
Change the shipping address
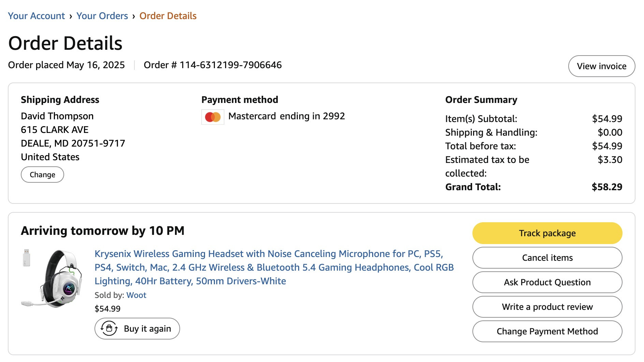(x=42, y=175)
